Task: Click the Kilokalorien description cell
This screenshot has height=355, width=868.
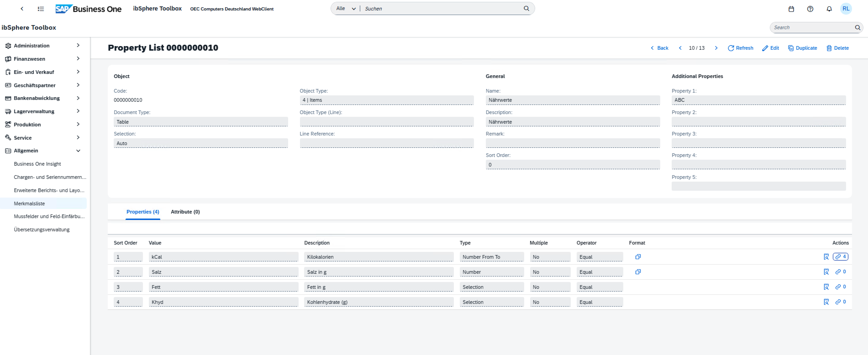Action: [378, 257]
